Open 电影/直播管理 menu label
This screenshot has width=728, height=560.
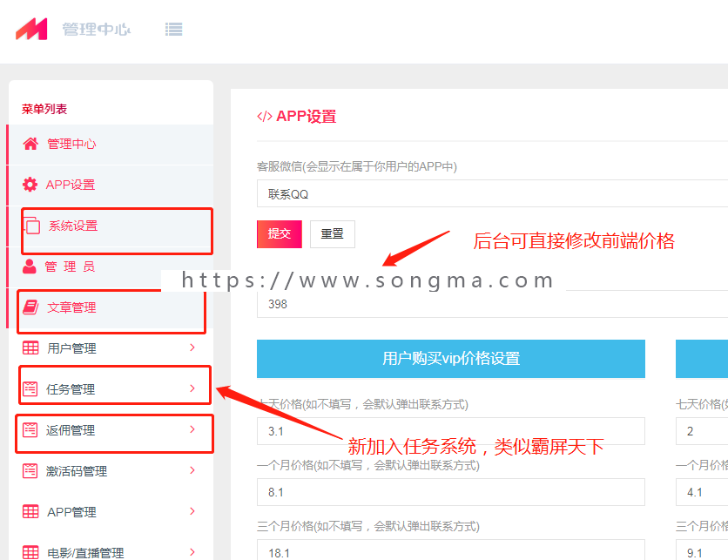tap(85, 553)
